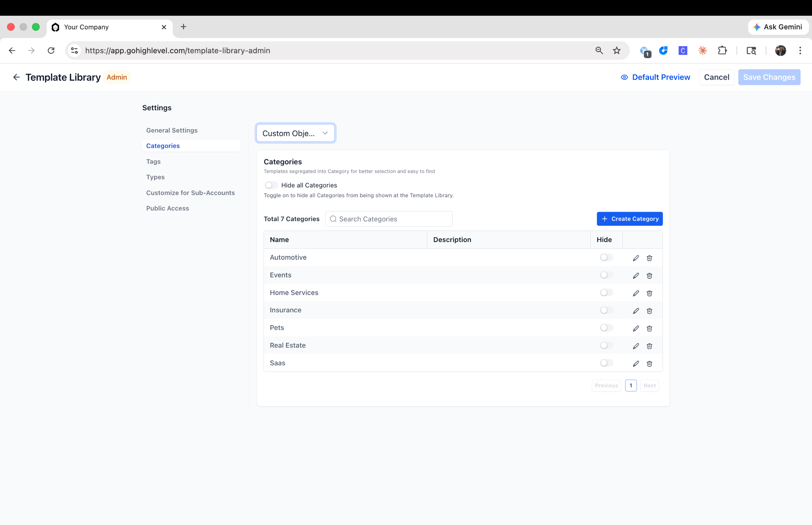This screenshot has width=812, height=525.
Task: Open Chrome three-dot menu
Action: pos(800,50)
